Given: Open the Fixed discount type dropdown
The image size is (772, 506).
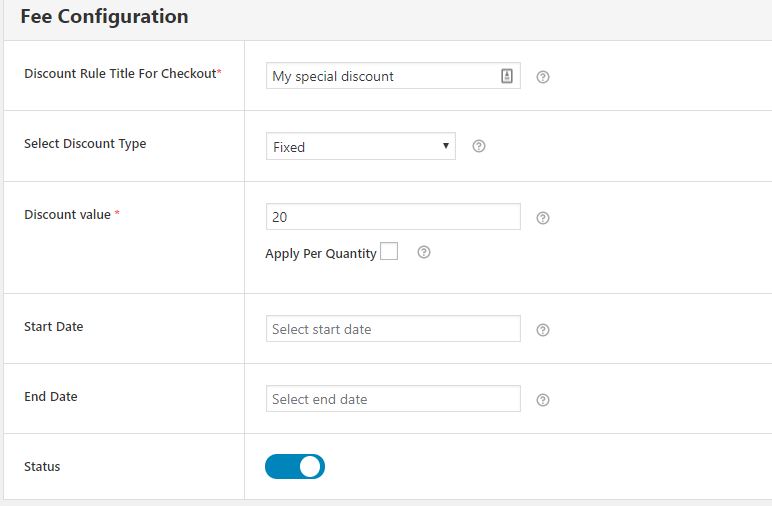Looking at the screenshot, I should pos(360,146).
